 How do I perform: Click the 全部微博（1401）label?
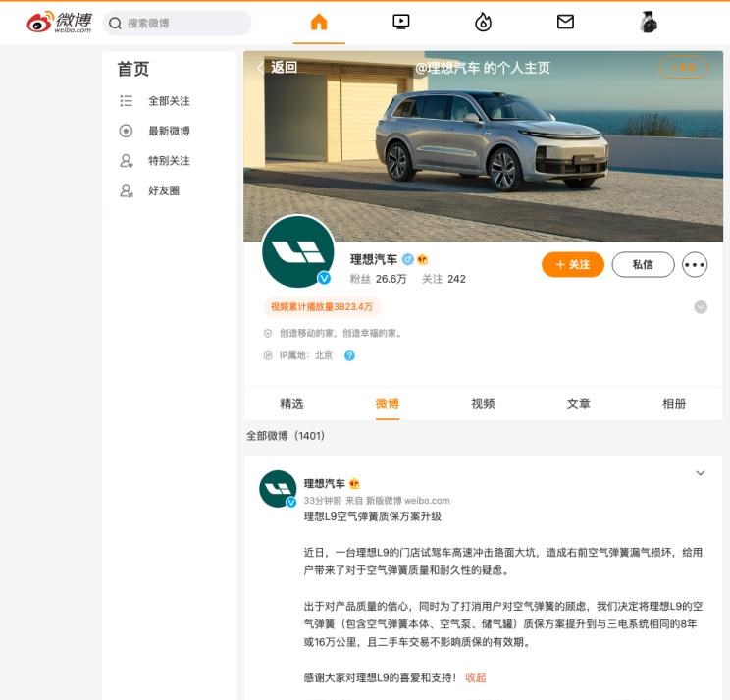286,436
